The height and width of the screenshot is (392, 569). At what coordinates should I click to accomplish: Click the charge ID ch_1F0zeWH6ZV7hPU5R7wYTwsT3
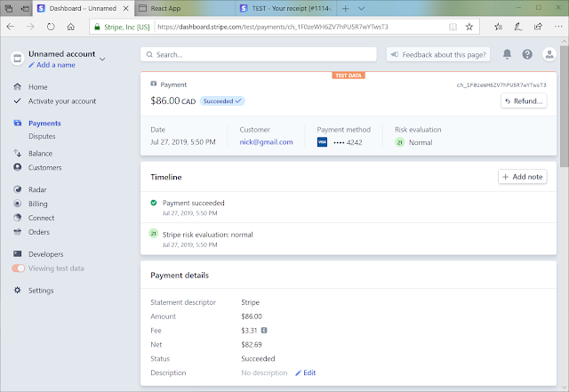(501, 85)
